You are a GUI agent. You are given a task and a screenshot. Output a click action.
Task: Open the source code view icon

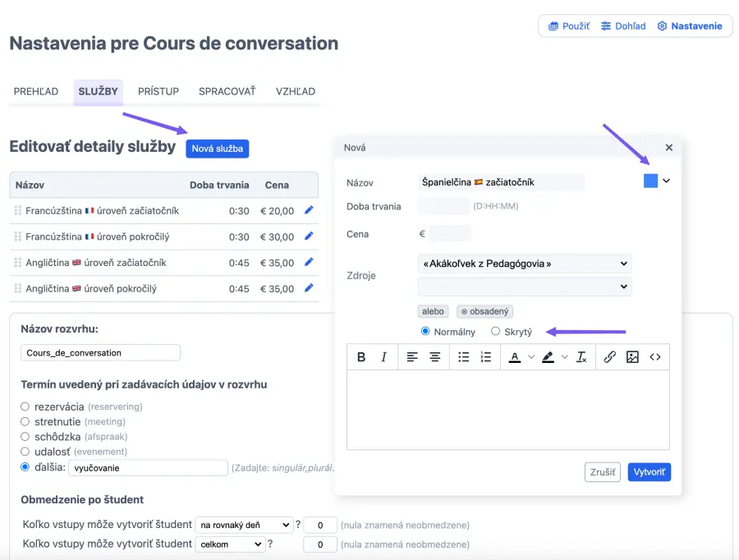pyautogui.click(x=655, y=357)
